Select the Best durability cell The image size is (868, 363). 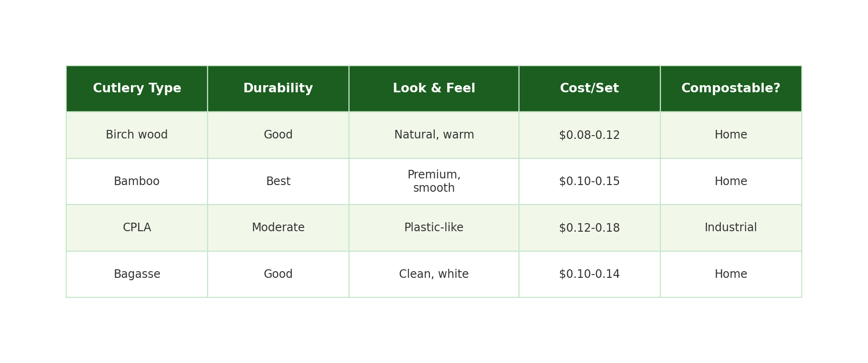click(278, 181)
